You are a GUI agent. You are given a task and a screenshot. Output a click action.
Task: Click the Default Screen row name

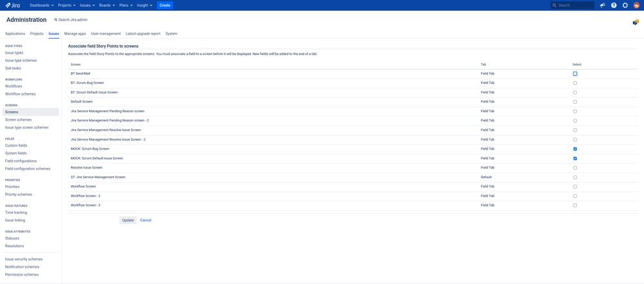click(82, 101)
